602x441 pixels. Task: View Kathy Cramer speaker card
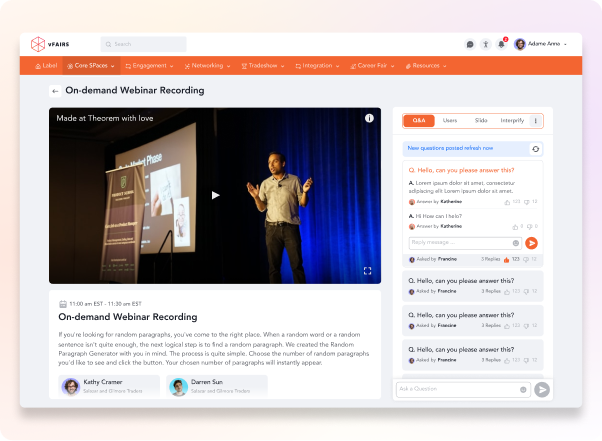[109, 386]
